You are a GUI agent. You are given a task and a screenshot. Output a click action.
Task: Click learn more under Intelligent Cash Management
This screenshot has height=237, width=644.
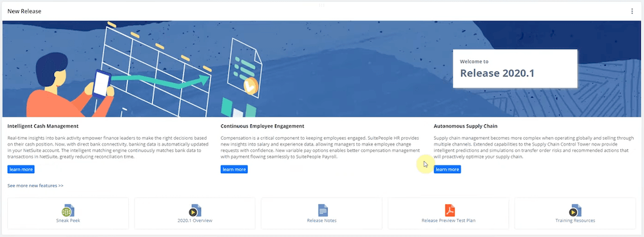(x=21, y=169)
